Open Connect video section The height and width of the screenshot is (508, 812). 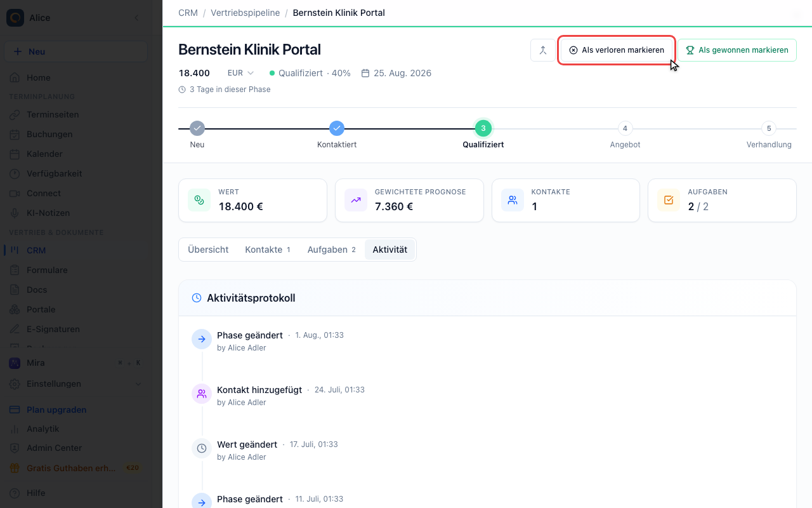coord(75,194)
